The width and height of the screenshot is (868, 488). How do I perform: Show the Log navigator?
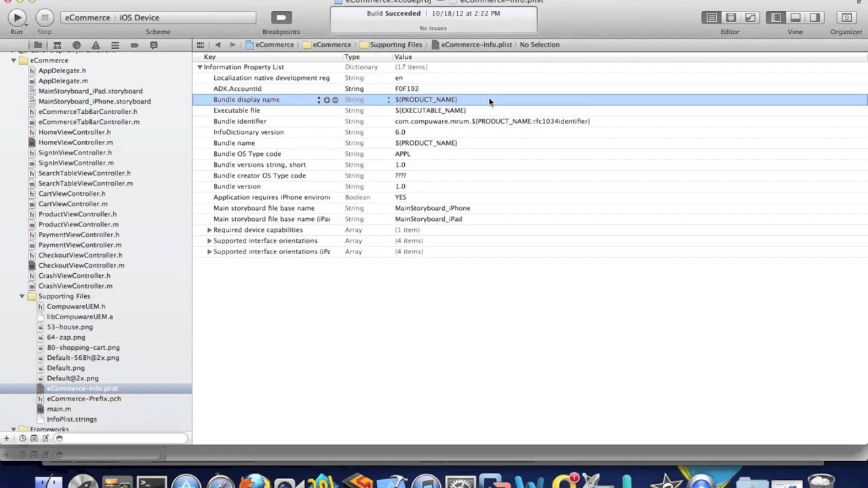pos(154,45)
